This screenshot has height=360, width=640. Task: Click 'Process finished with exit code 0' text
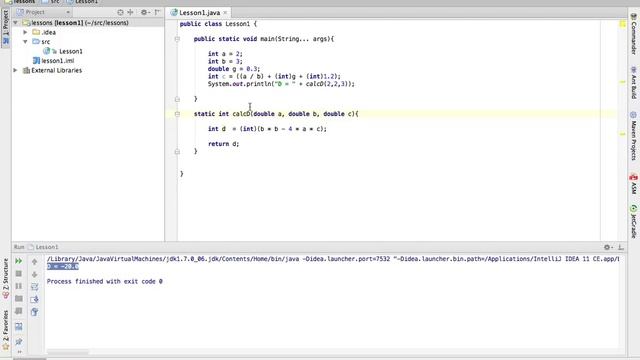coord(104,282)
